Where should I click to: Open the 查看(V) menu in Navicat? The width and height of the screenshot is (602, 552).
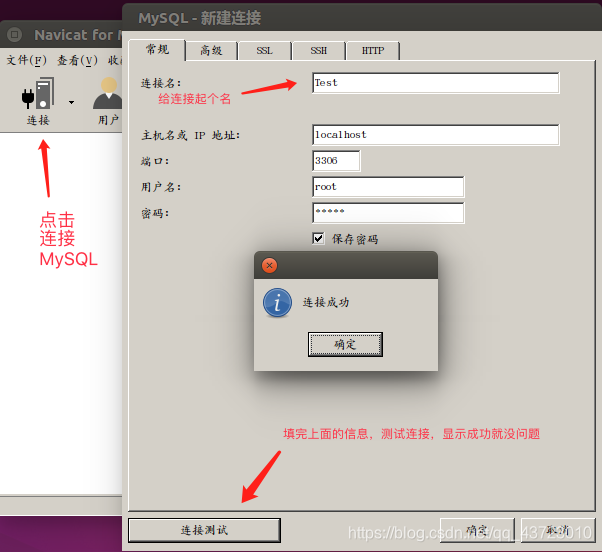click(x=77, y=60)
